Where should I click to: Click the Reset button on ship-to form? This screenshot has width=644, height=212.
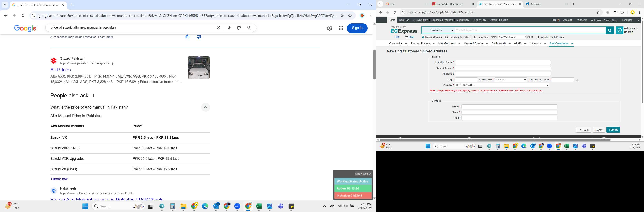pos(599,130)
